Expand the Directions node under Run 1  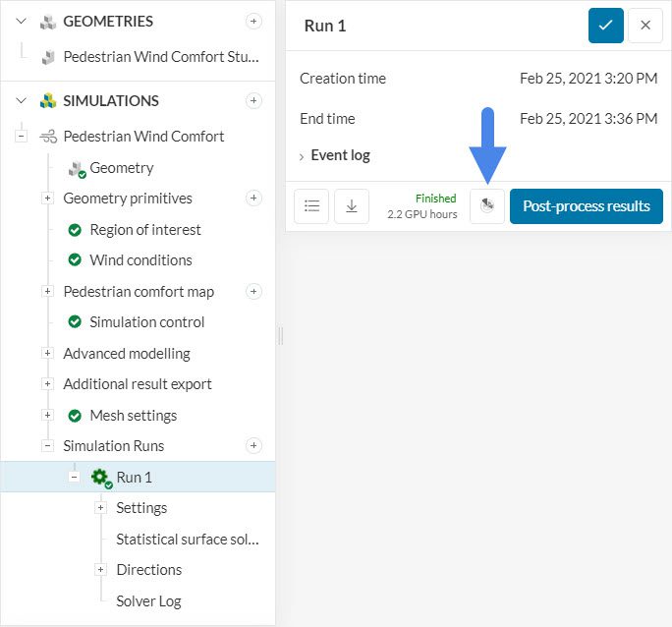(100, 570)
